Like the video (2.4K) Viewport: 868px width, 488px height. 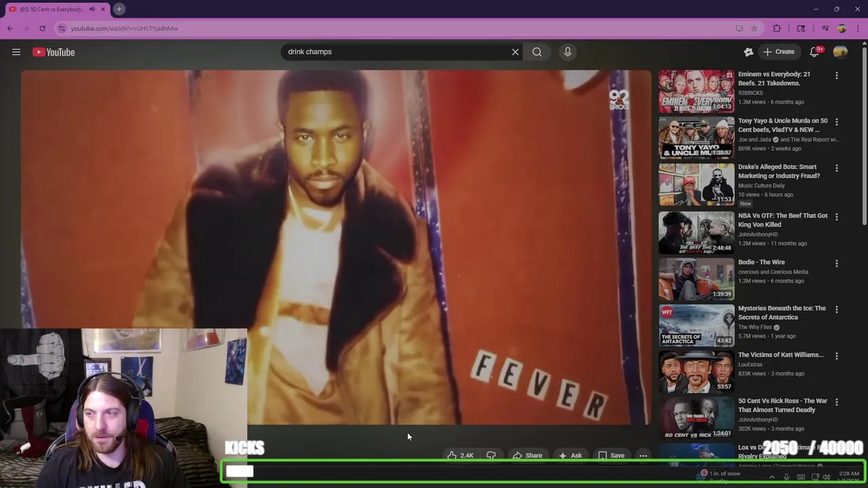pyautogui.click(x=460, y=455)
